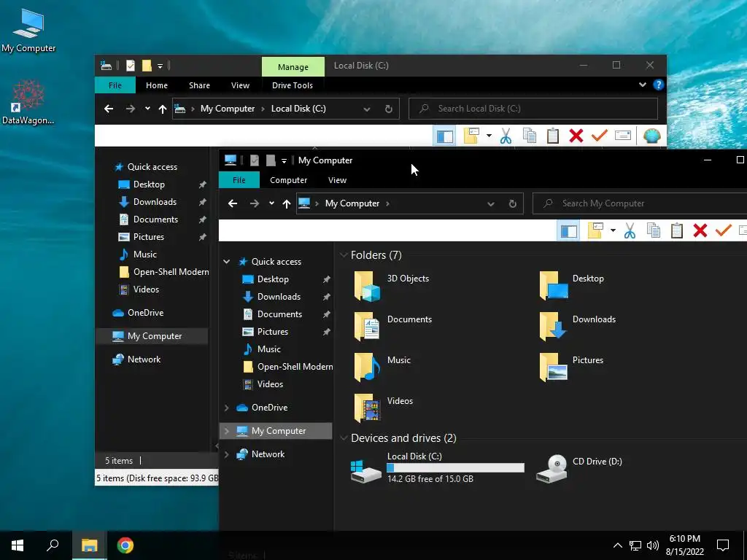
Task: Open Google Chrome from taskbar
Action: coord(125,545)
